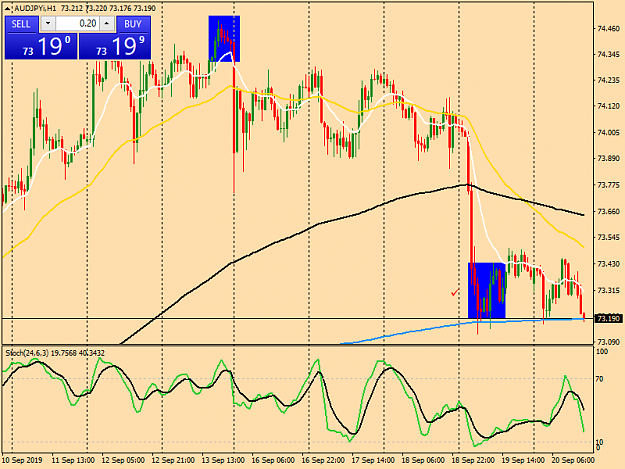Select the AUDJPY,H1 chart title text
625x469 pixels.
click(35, 8)
